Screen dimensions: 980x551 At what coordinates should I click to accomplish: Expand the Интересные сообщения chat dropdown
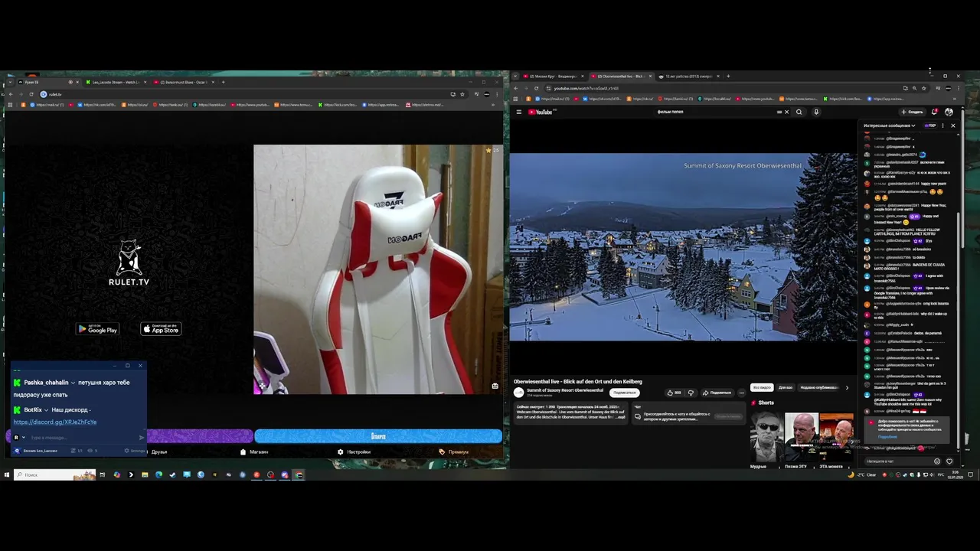click(x=890, y=126)
